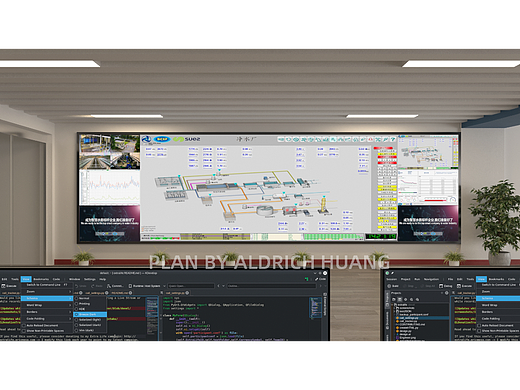Viewport: 520px width, 390px height.
Task: Switch to README.md tab on left monitor
Action: (119, 293)
